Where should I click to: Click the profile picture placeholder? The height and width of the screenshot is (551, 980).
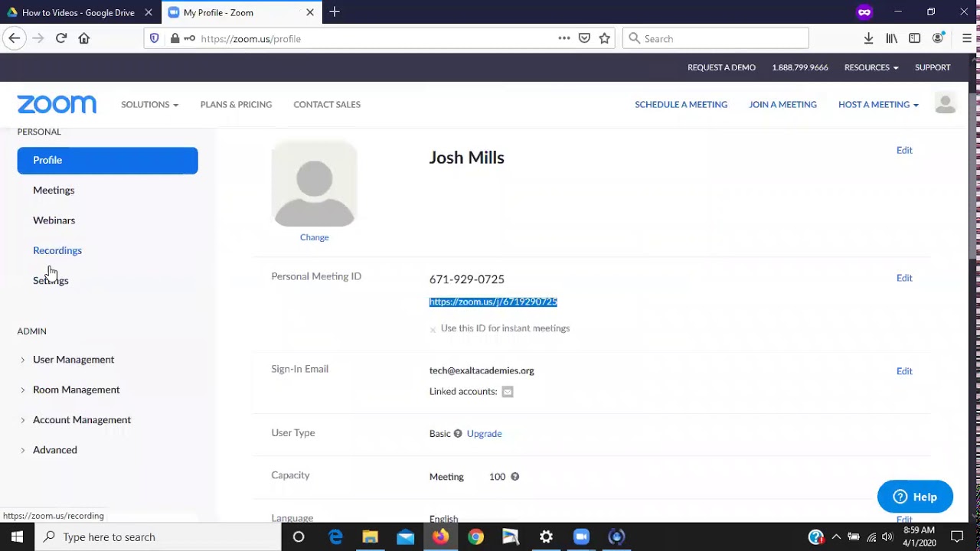pos(314,184)
